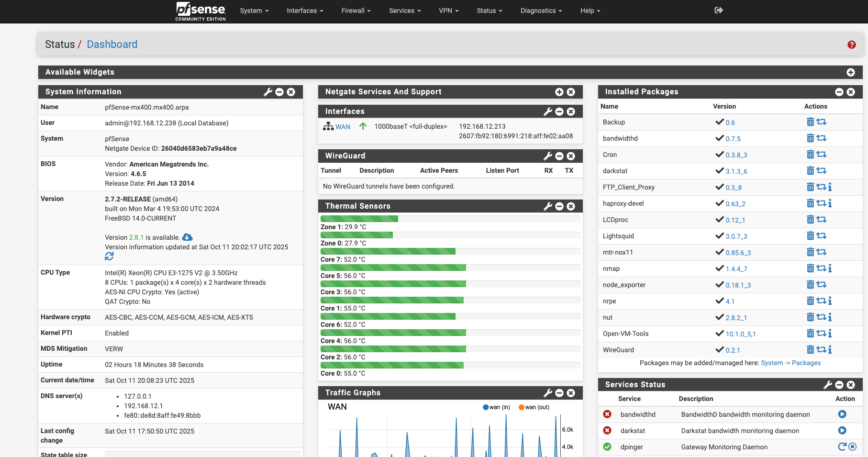Click the WAN interface link
Viewport: 868px width, 457px height.
point(343,127)
